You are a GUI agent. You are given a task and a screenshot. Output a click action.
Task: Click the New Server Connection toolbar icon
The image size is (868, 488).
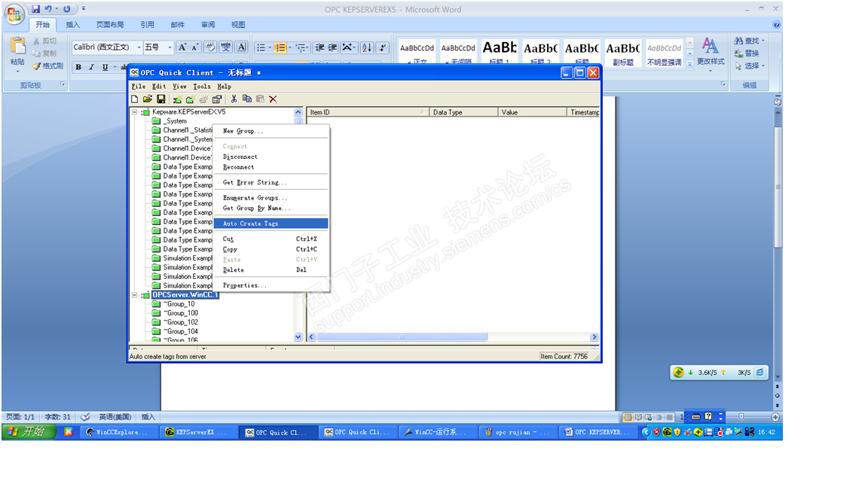coord(177,99)
